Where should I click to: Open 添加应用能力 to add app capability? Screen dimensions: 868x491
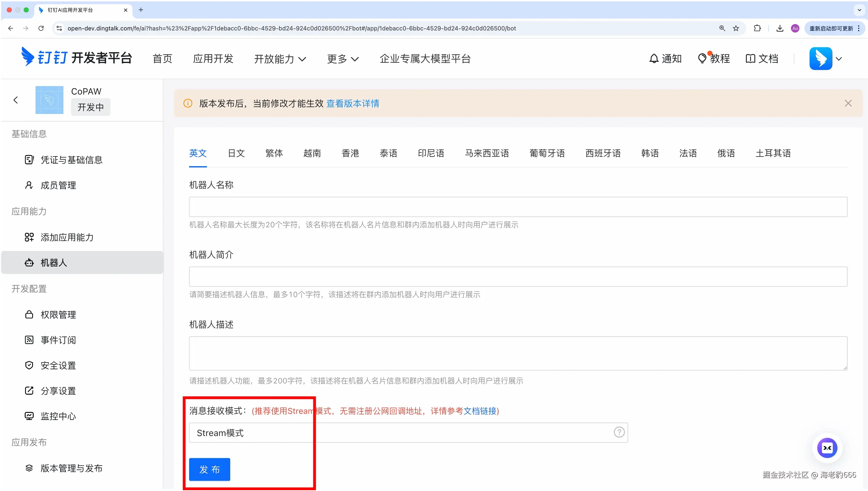[x=67, y=237]
